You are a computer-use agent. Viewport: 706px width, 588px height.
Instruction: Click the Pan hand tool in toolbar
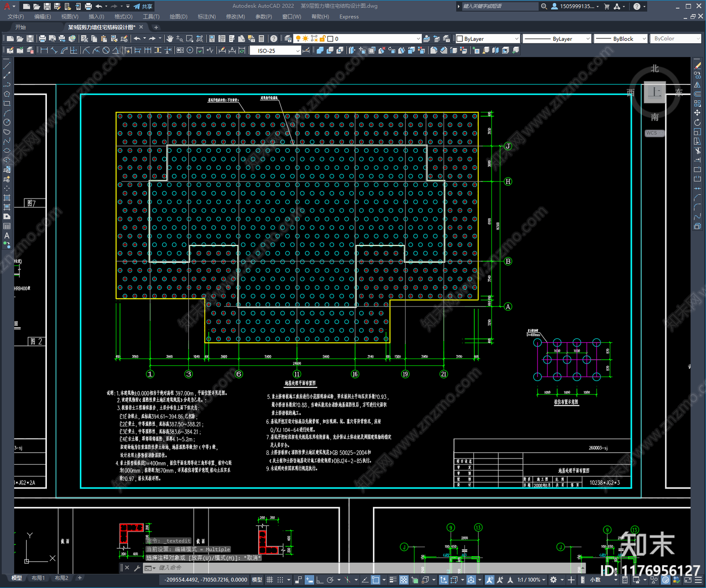click(170, 39)
